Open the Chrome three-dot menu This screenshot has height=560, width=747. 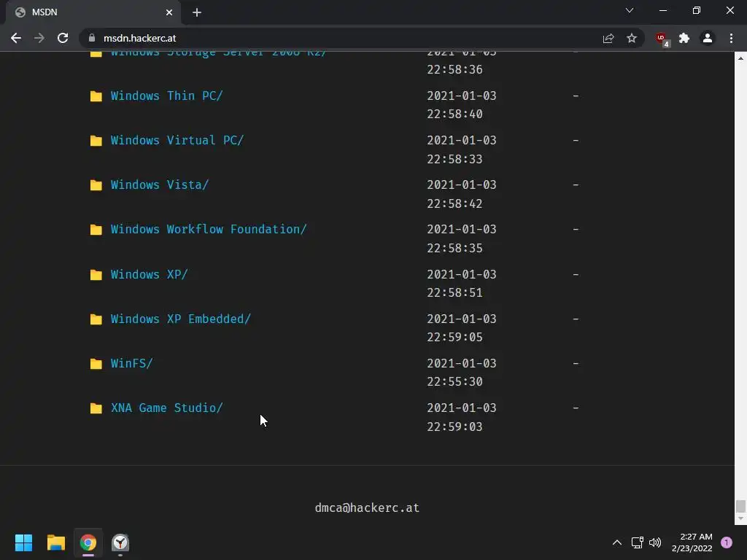pos(731,38)
